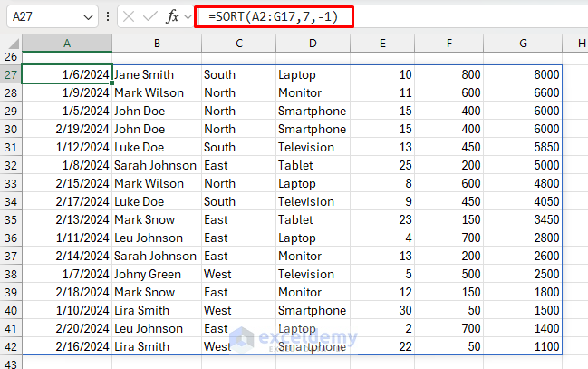Select row 35 header
This screenshot has width=588, height=369.
coord(10,219)
